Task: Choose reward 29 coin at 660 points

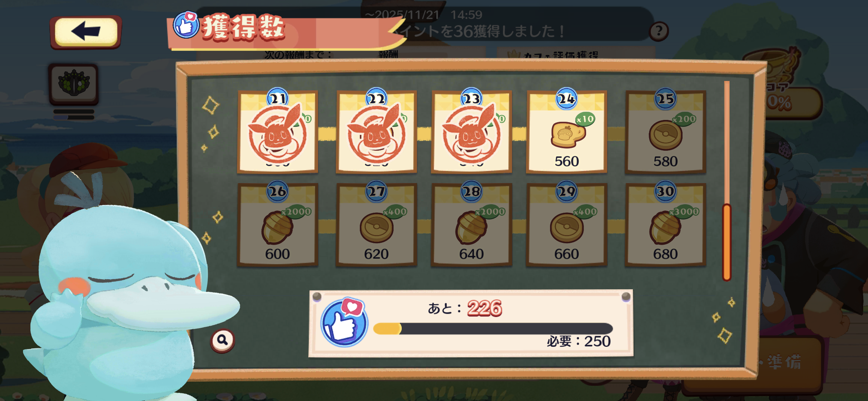Action: click(566, 224)
